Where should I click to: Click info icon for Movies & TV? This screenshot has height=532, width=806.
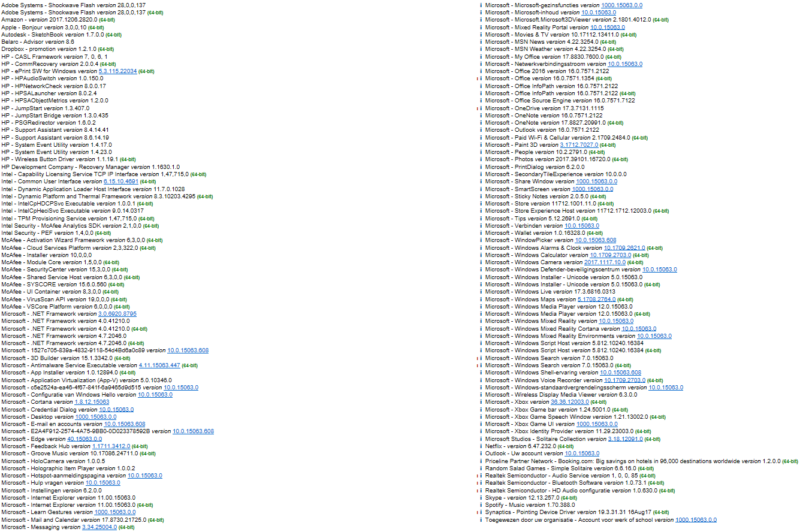[481, 35]
